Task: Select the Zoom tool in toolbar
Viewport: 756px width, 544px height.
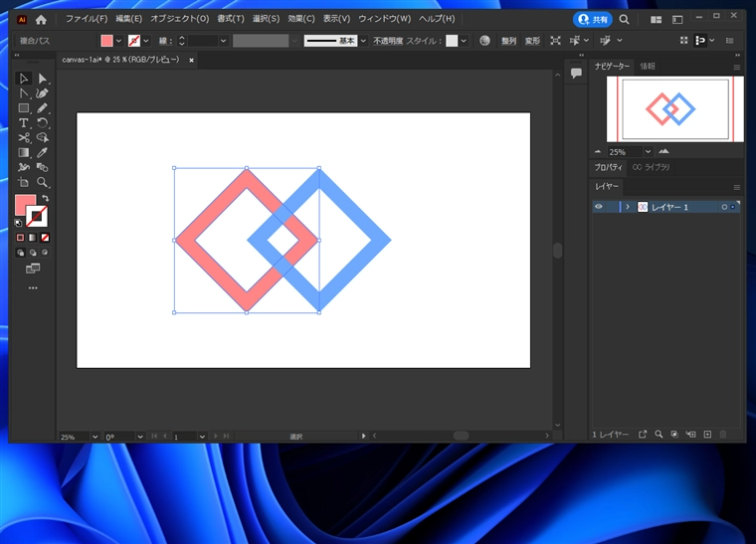Action: coord(43,183)
